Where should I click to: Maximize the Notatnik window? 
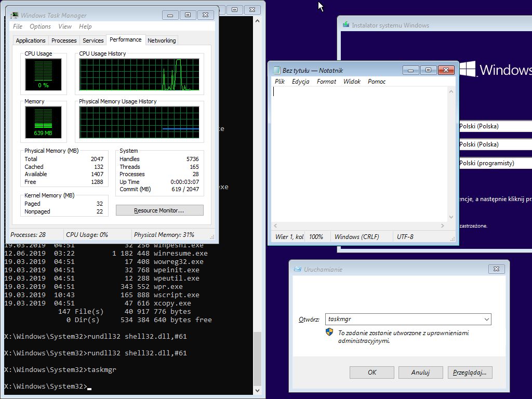pyautogui.click(x=428, y=70)
